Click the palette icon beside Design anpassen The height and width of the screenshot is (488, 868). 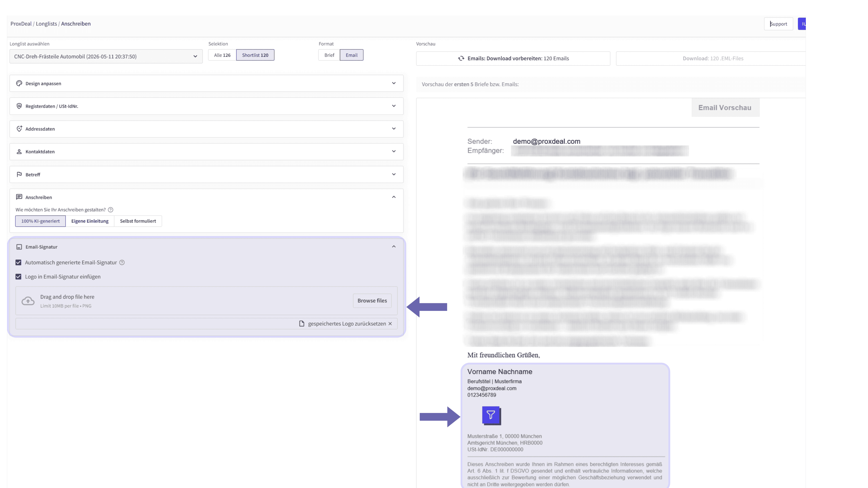[19, 83]
